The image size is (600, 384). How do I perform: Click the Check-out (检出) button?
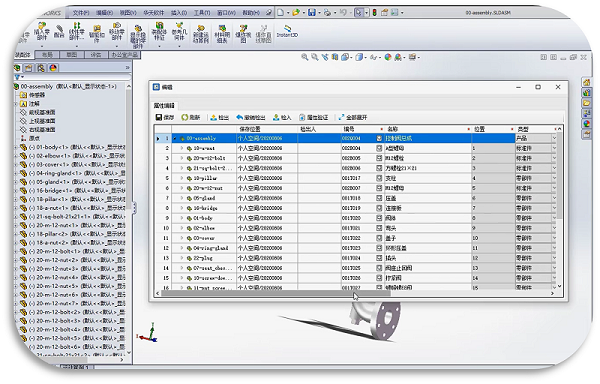tap(220, 117)
